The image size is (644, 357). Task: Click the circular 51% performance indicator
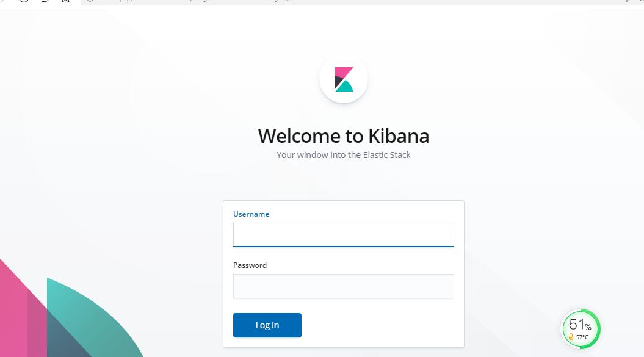pyautogui.click(x=579, y=328)
